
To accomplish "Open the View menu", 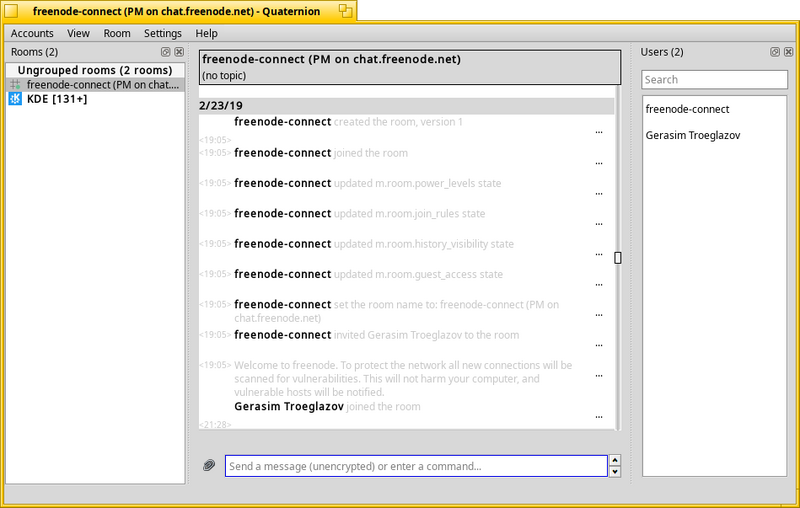I will pos(78,33).
